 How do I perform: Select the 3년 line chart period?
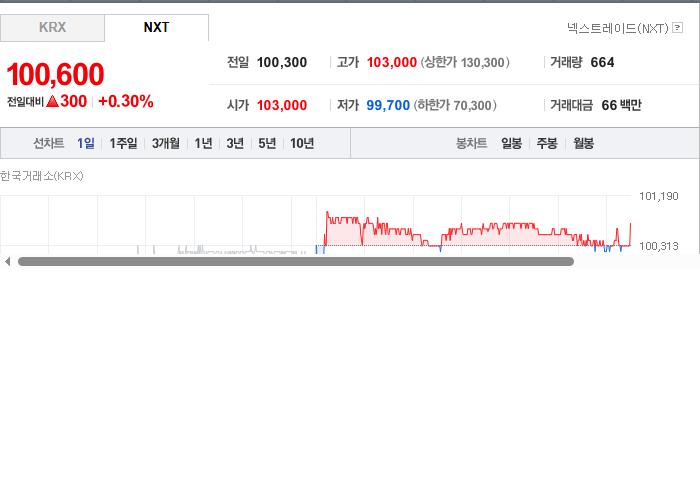pos(235,143)
